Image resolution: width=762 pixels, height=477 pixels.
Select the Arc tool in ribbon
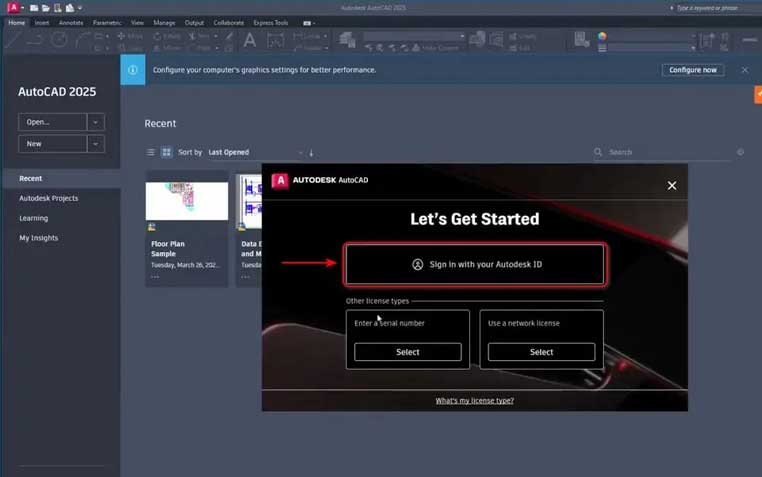coord(83,40)
